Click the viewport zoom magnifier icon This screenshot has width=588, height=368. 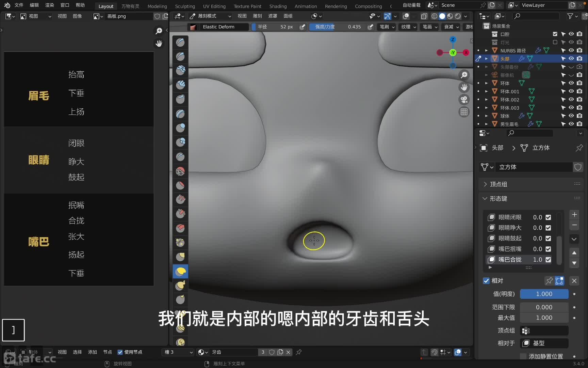(464, 75)
